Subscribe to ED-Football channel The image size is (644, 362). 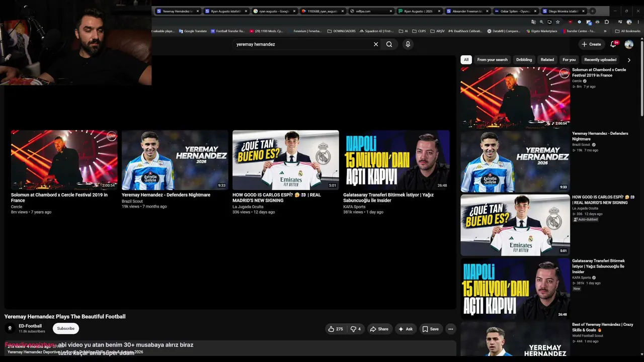click(x=65, y=328)
